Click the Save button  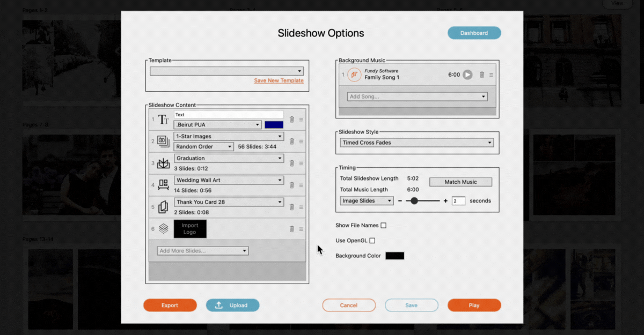click(x=412, y=305)
